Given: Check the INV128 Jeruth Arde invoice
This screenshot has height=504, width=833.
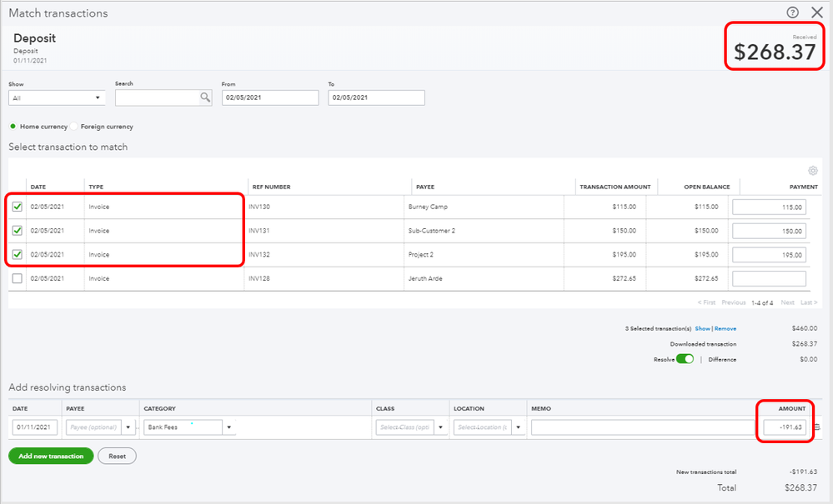Looking at the screenshot, I should [x=17, y=278].
